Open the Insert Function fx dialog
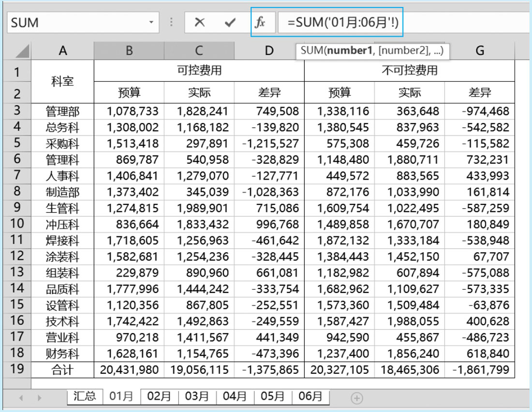This screenshot has width=532, height=412. [x=260, y=22]
